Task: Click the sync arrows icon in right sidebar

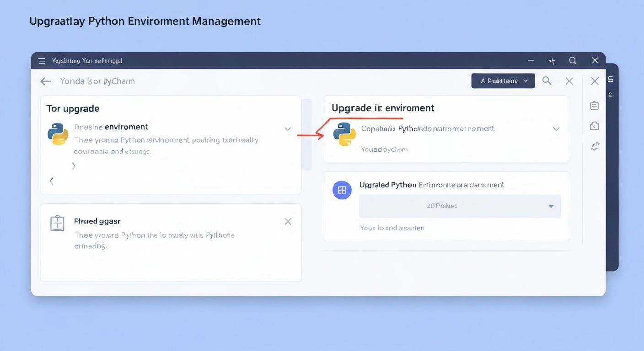Action: coord(594,146)
